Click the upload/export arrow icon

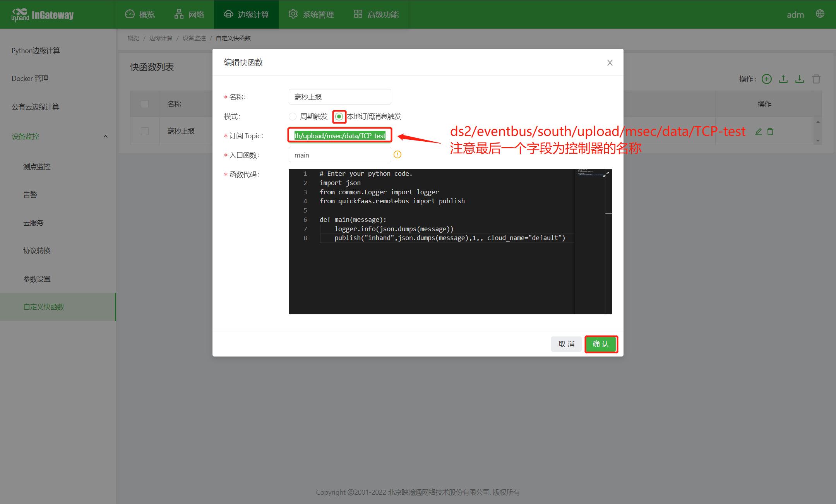coord(783,79)
